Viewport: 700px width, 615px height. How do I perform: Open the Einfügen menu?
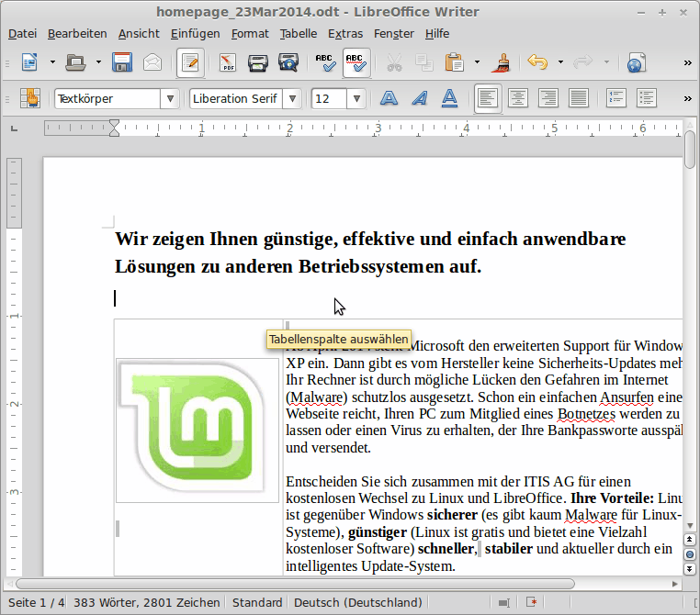[195, 34]
